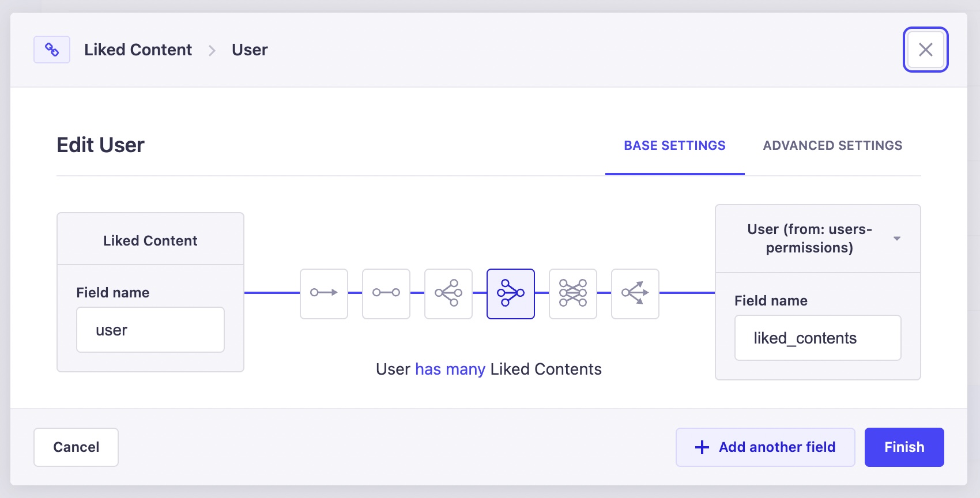
Task: Switch to the Advanced Settings tab
Action: [x=832, y=145]
